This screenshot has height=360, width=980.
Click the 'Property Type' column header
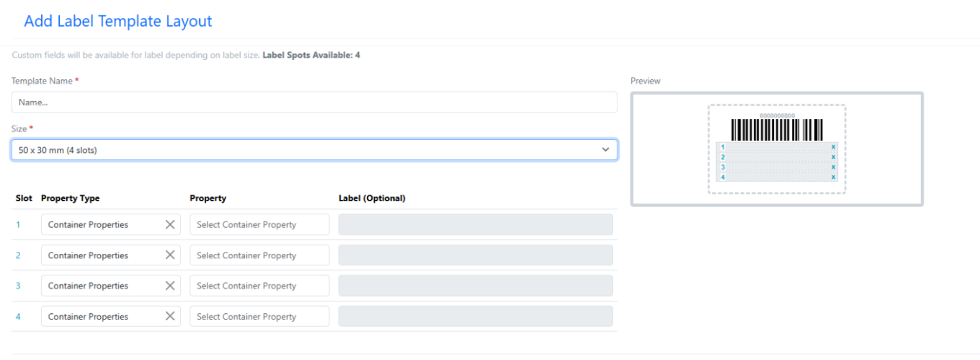pos(71,198)
